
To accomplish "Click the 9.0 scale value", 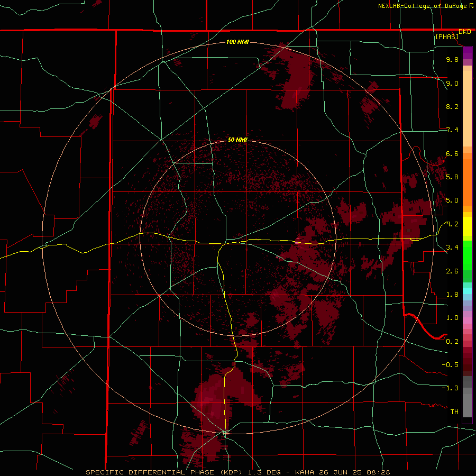I will [x=452, y=83].
